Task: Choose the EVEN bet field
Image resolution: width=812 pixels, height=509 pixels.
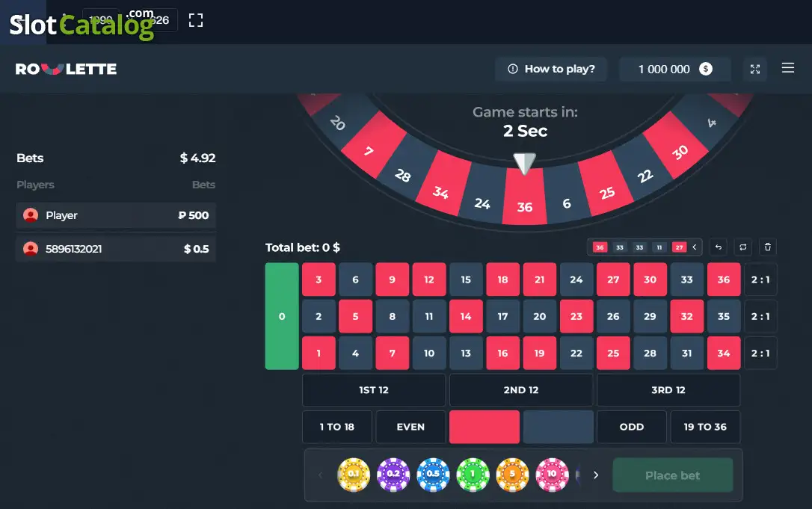Action: point(410,427)
